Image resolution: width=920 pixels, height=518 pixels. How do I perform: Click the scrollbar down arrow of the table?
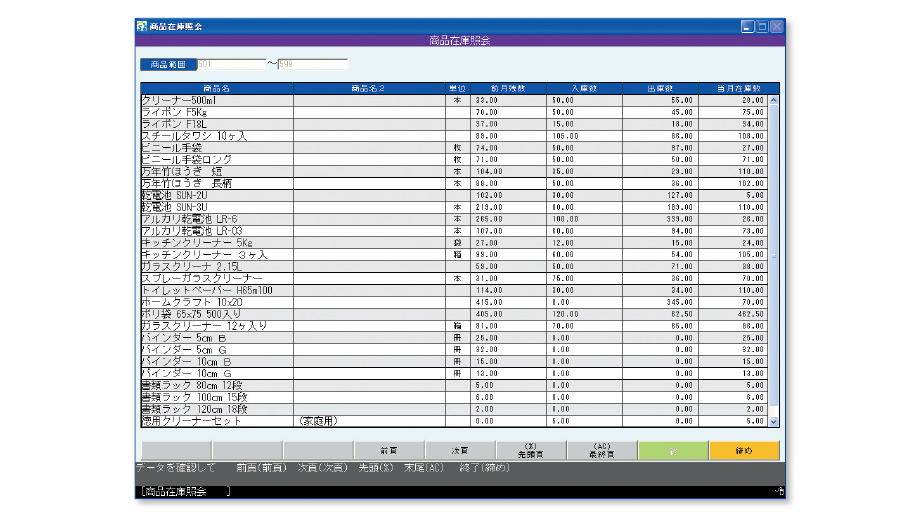(773, 423)
